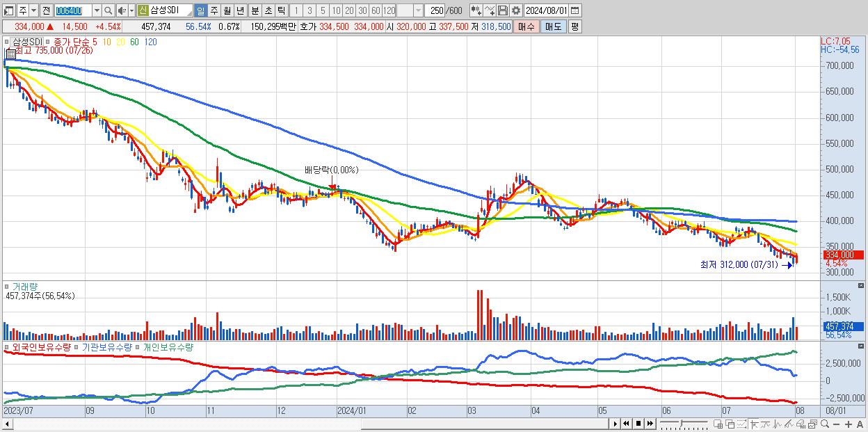Click the rewind button in the bottom bar
The height and width of the screenshot is (432, 868).
(626, 424)
